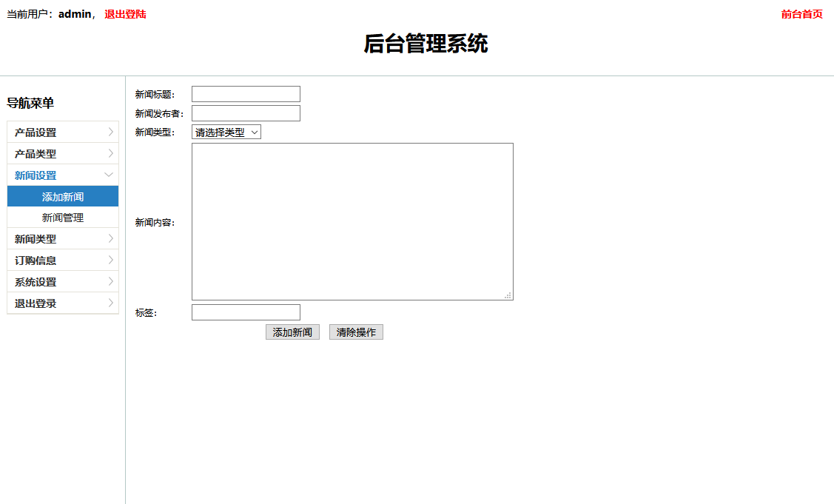Open the 新闻类型 sidebar menu item
The width and height of the screenshot is (834, 504).
36,239
